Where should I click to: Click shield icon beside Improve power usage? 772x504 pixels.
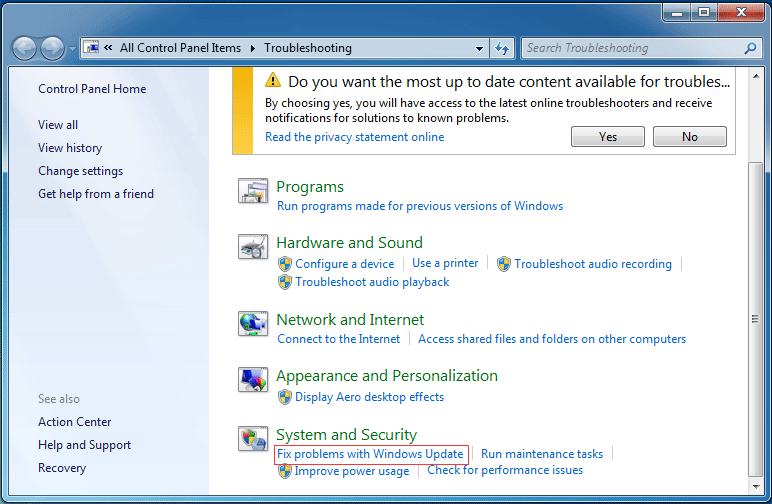(285, 471)
